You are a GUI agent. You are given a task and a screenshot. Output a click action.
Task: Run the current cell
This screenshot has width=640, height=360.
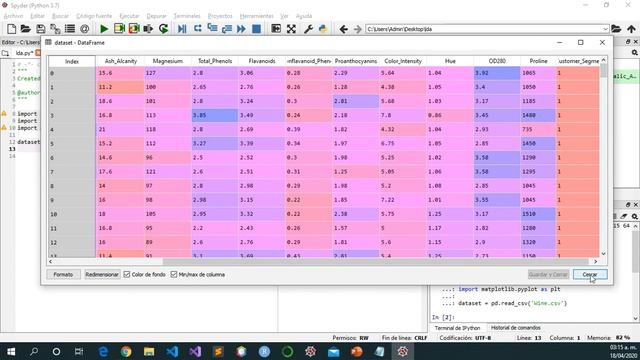[x=119, y=29]
